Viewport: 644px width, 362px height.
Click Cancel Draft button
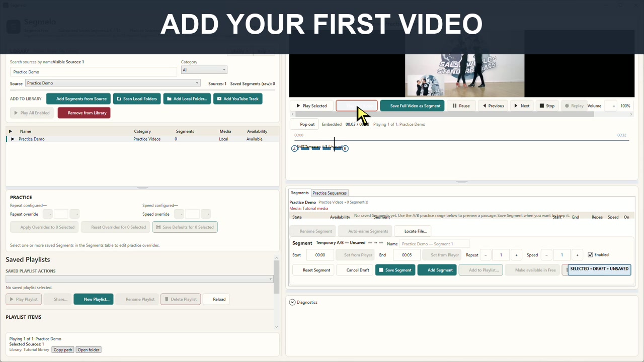click(x=354, y=270)
